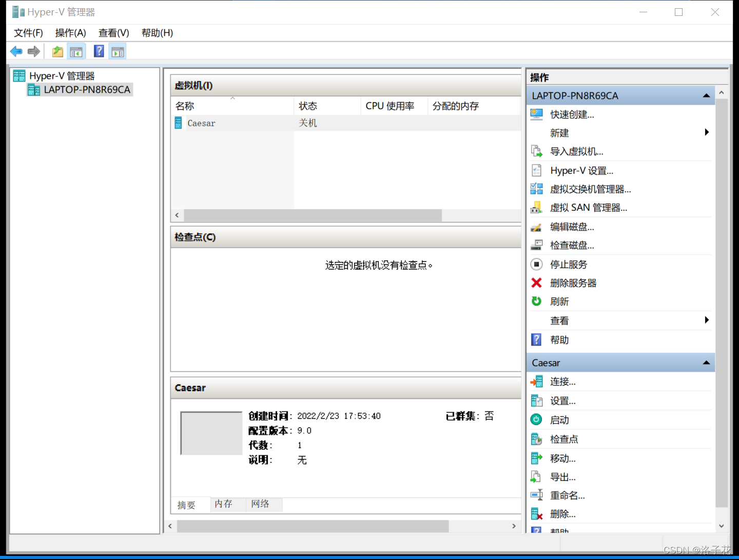Select Hyper-V 管理器 root tree node

point(62,76)
